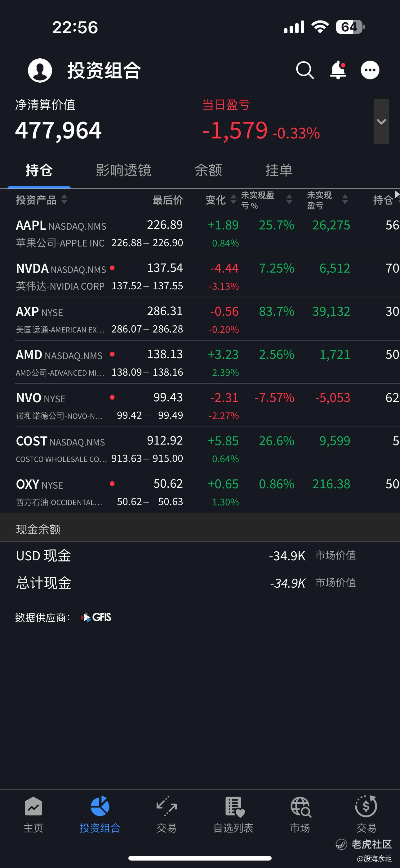The height and width of the screenshot is (868, 400).
Task: Sort by 未实现盈亏% column
Action: (289, 200)
